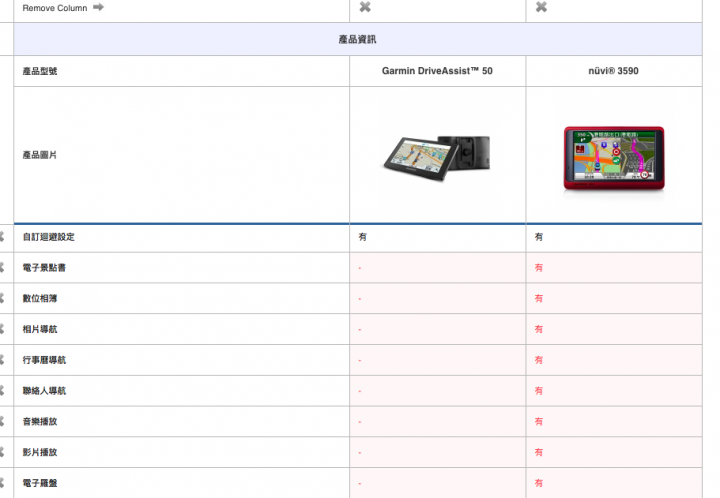
Task: Select the 數位相簿 row label
Action: 40,298
